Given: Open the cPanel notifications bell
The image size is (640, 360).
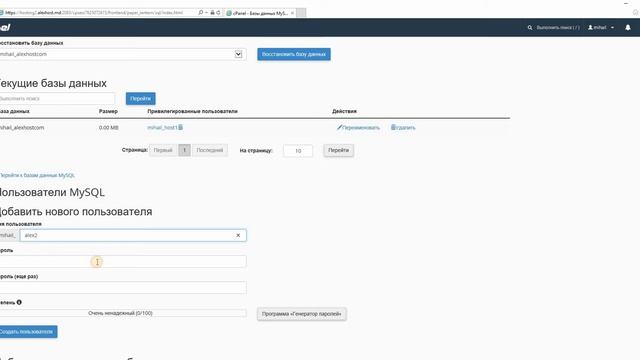Looking at the screenshot, I should click(628, 27).
